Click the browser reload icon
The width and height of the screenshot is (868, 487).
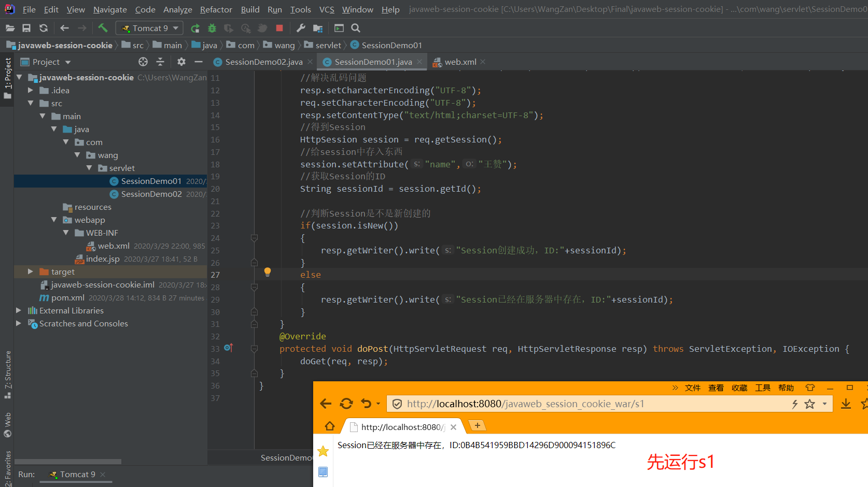(x=346, y=404)
